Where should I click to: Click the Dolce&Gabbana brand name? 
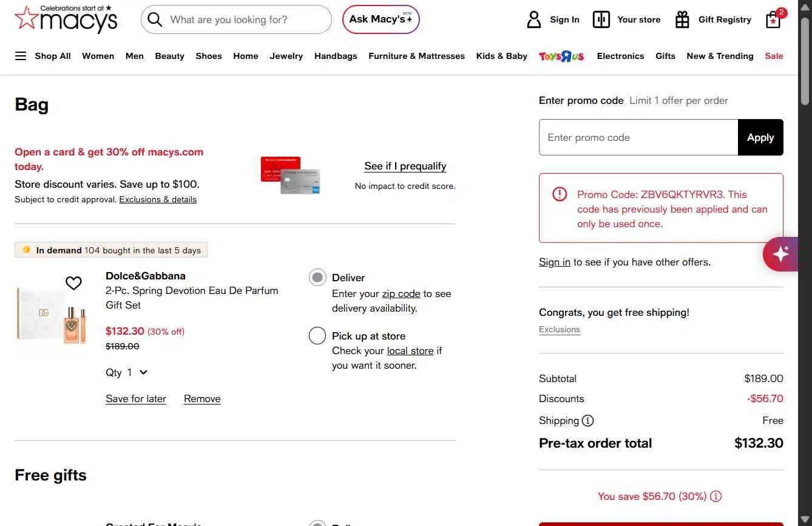point(146,276)
